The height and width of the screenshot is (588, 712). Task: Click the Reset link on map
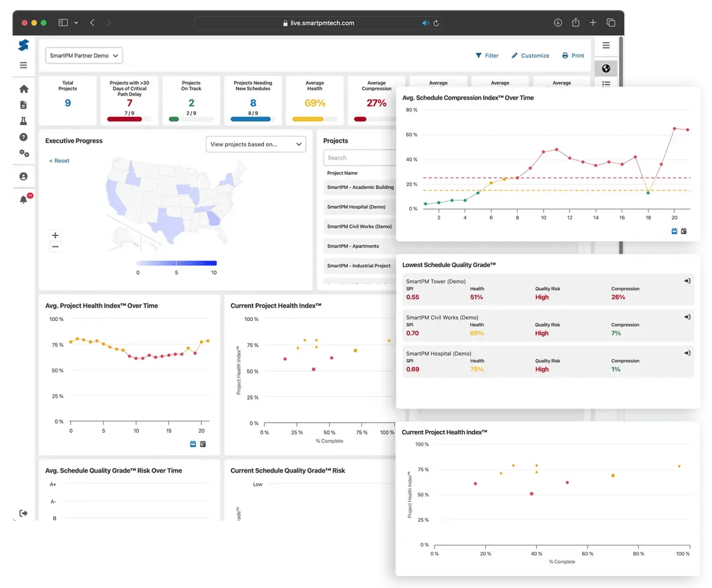point(59,161)
